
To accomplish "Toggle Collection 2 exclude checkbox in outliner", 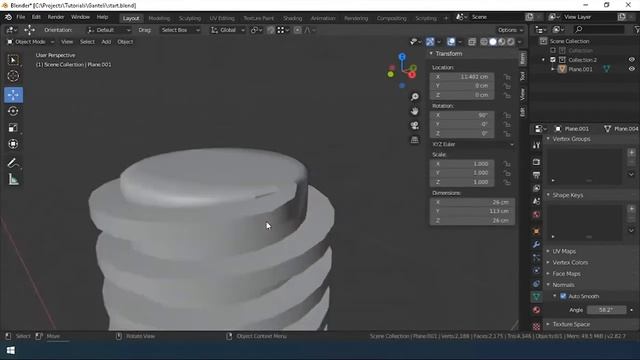I will tap(553, 60).
